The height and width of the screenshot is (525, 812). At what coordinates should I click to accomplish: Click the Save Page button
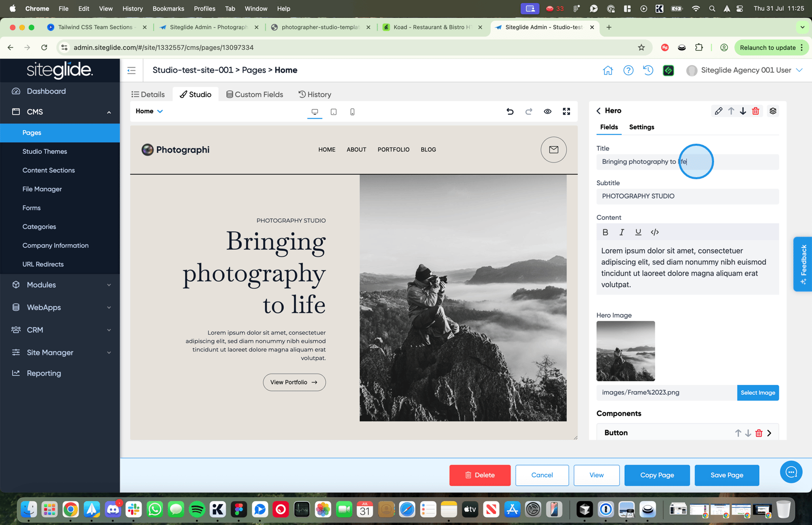727,475
